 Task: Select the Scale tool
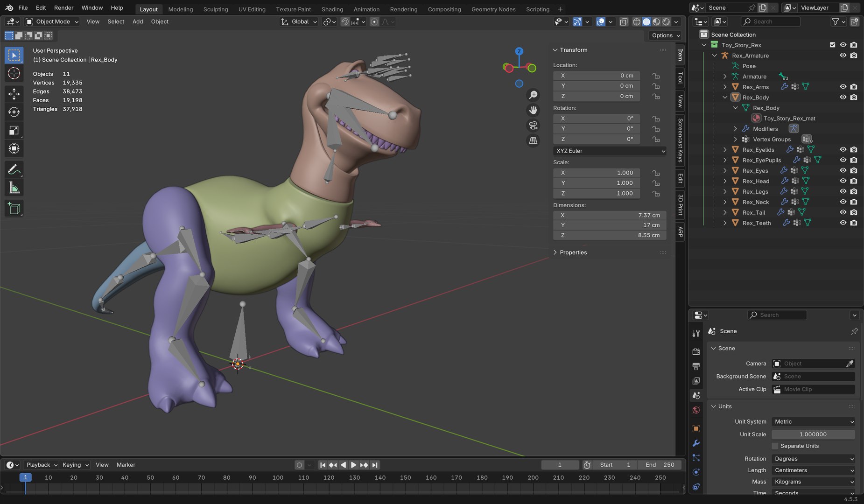pyautogui.click(x=14, y=130)
